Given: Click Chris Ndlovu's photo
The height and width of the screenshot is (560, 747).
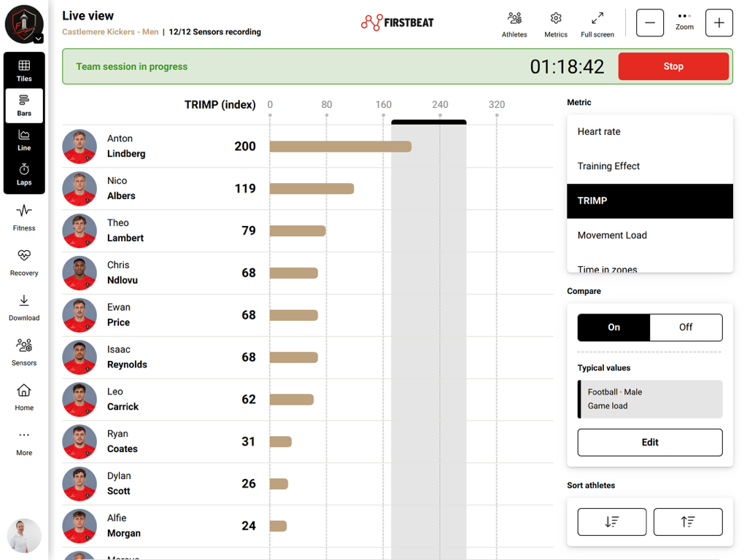Looking at the screenshot, I should [80, 273].
